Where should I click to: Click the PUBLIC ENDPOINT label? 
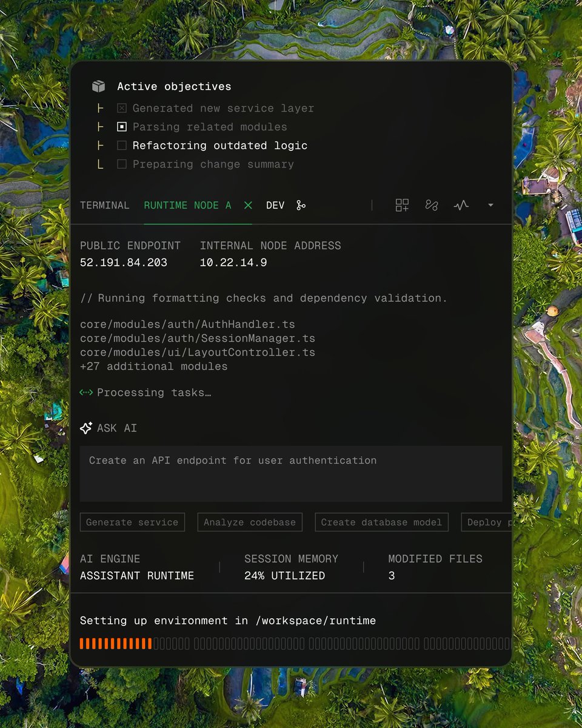tap(130, 246)
